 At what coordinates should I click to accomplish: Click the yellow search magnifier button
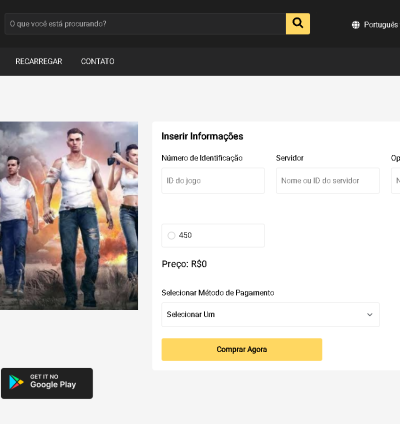(298, 24)
